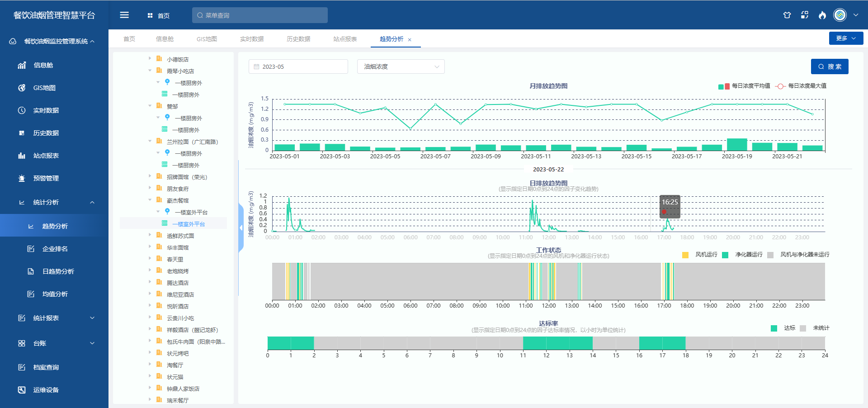Open the user avatar profile icon
Viewport: 868px width, 408px height.
840,15
